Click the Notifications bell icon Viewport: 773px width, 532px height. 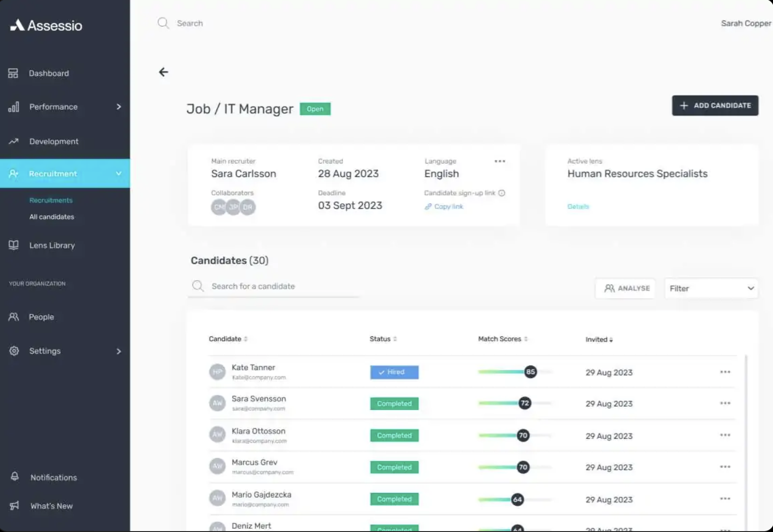[x=15, y=477]
